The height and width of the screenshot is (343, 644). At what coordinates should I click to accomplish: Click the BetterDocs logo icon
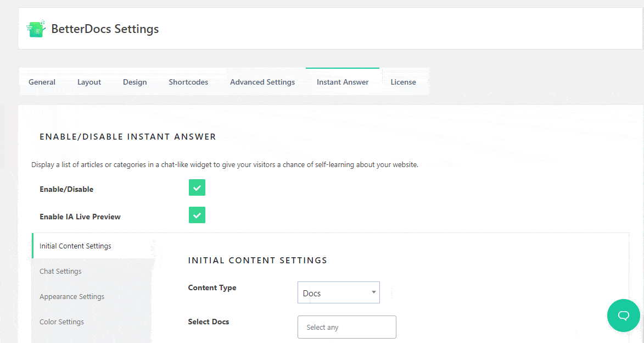click(x=35, y=29)
